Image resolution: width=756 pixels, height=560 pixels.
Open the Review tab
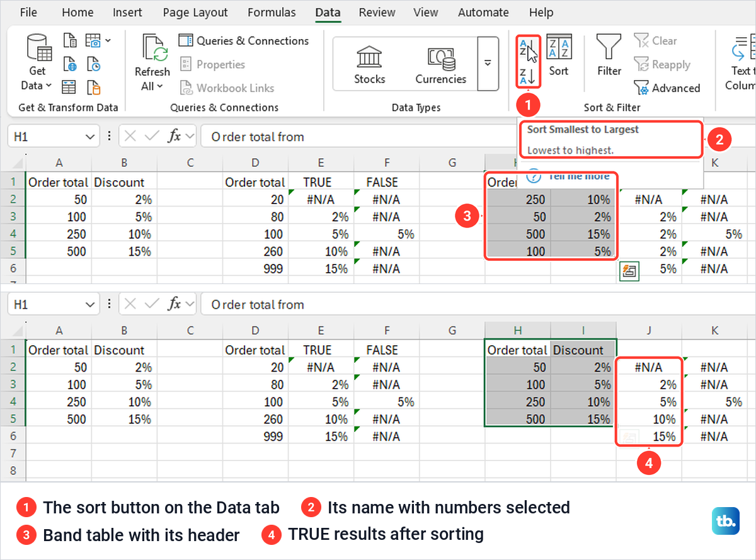pos(376,13)
